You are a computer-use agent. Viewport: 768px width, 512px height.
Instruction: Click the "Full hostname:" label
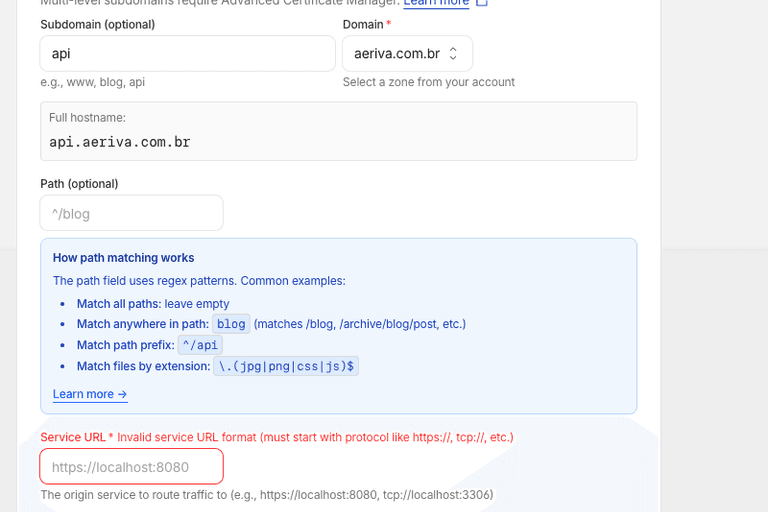[x=87, y=118]
